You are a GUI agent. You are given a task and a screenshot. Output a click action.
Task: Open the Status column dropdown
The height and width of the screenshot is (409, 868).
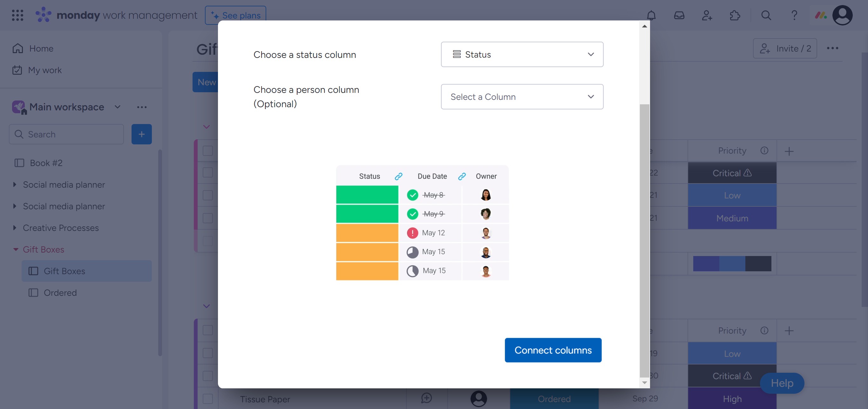(522, 54)
